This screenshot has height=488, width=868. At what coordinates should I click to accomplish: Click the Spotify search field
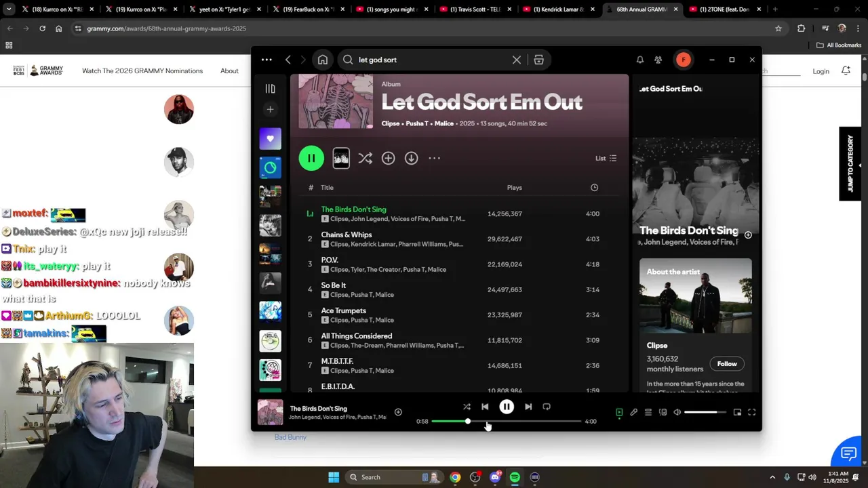pos(434,60)
